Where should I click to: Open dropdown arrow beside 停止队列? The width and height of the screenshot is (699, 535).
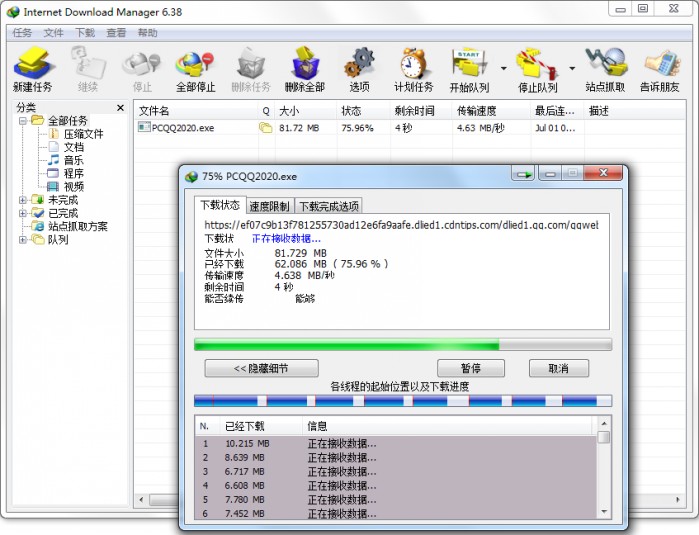pos(572,69)
